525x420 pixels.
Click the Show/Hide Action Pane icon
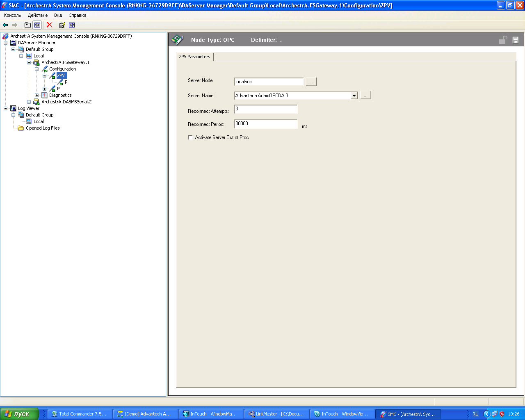[72, 25]
